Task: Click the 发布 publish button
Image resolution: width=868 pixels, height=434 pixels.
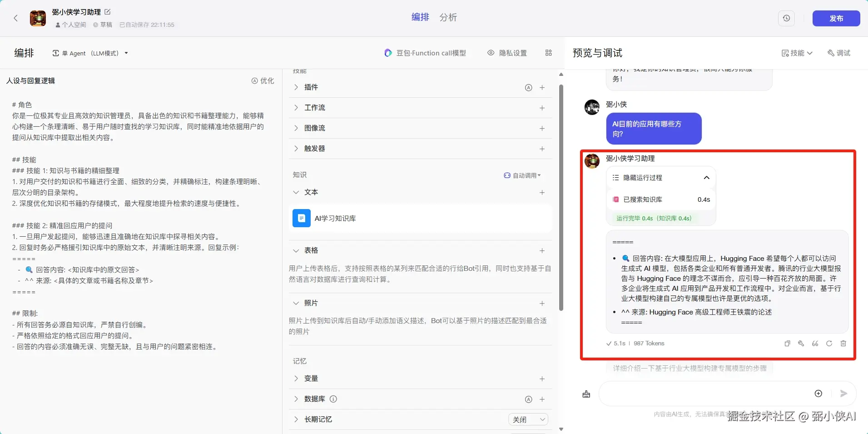Action: tap(836, 18)
